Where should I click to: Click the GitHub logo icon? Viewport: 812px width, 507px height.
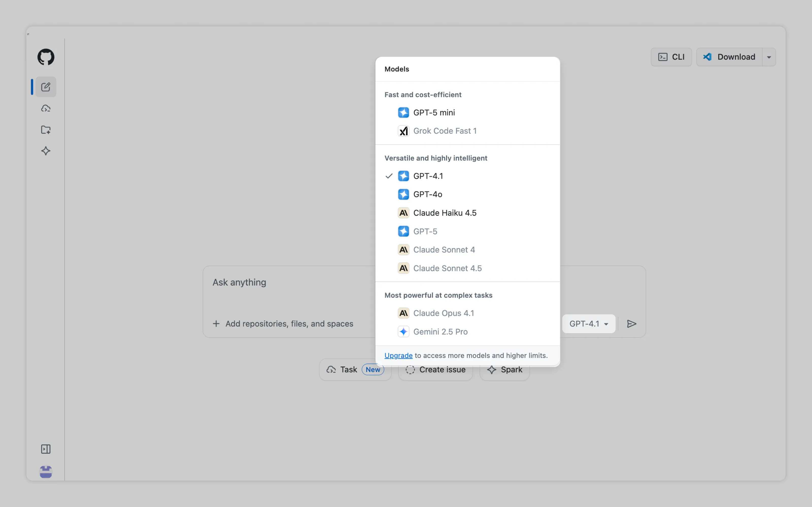[x=46, y=57]
